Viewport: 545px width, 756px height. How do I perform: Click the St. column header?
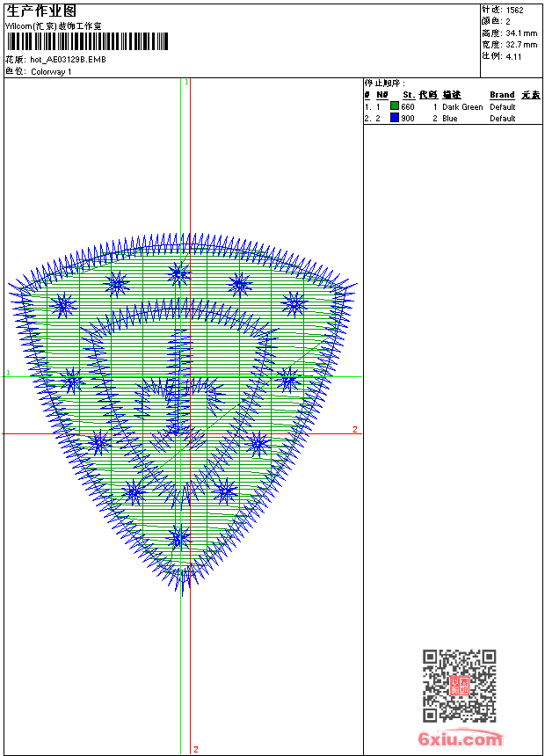click(408, 95)
